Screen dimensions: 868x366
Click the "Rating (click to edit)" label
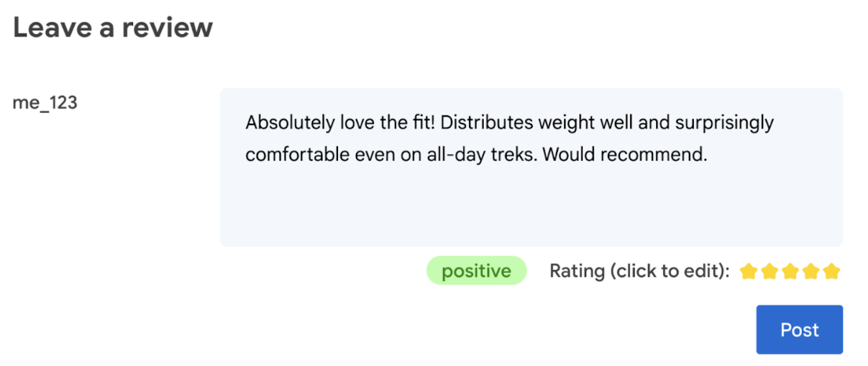639,272
